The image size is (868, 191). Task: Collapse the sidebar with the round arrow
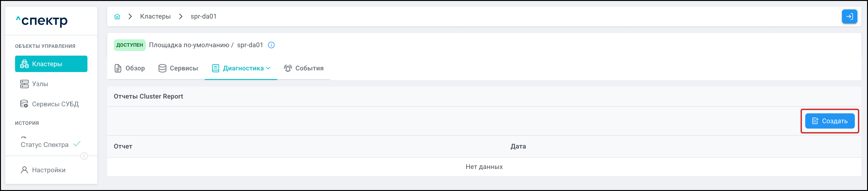[84, 156]
